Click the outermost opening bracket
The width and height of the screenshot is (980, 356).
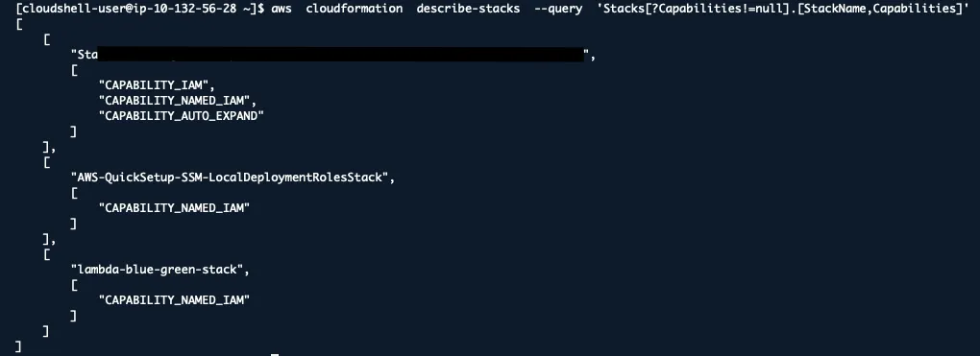pyautogui.click(x=19, y=24)
